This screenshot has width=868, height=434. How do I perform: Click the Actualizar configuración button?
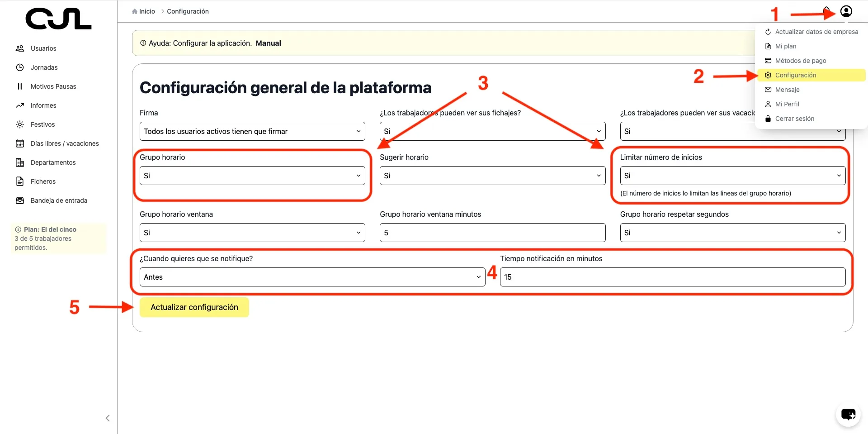194,307
